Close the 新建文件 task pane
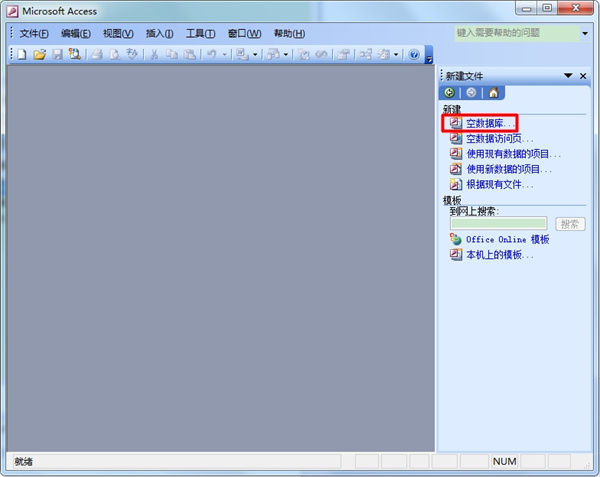The image size is (600, 477). tap(583, 76)
